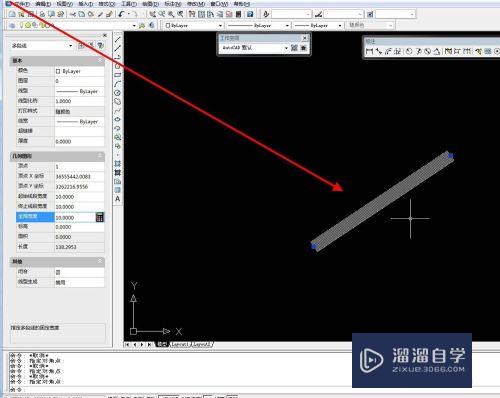
Task: Select the Polyline draw tool
Action: pos(118,57)
